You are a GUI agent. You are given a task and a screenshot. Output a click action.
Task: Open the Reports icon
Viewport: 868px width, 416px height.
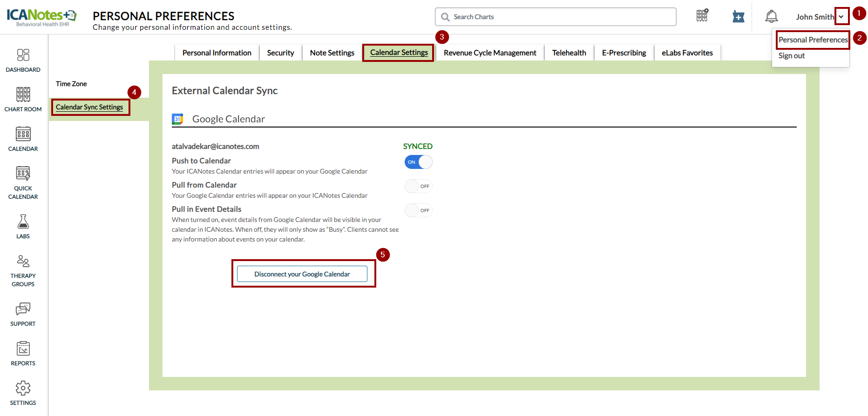[23, 349]
